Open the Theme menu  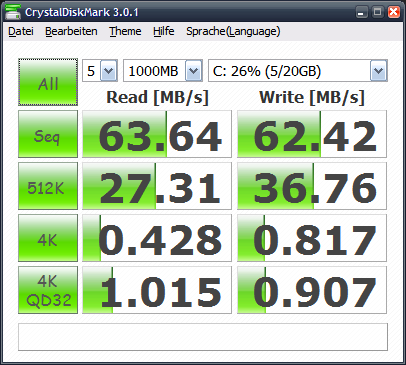[x=125, y=31]
